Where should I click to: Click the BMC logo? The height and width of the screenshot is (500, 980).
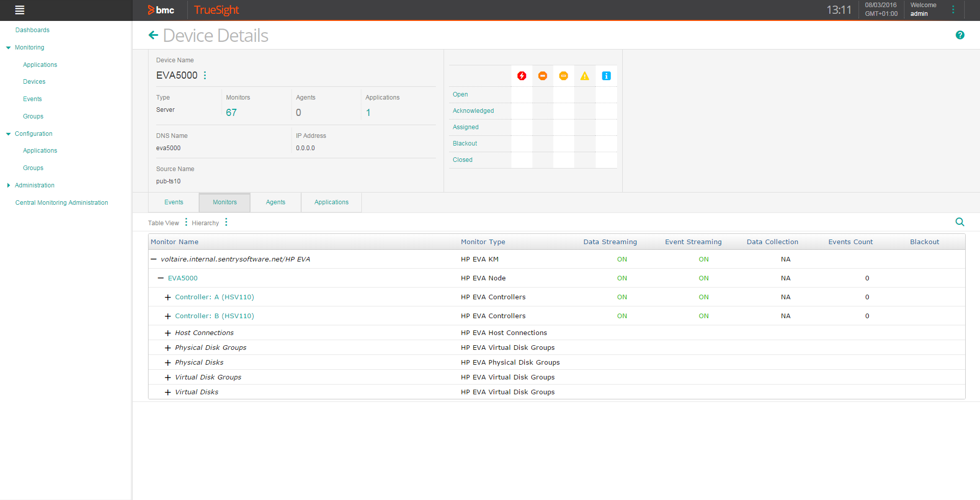tap(161, 10)
